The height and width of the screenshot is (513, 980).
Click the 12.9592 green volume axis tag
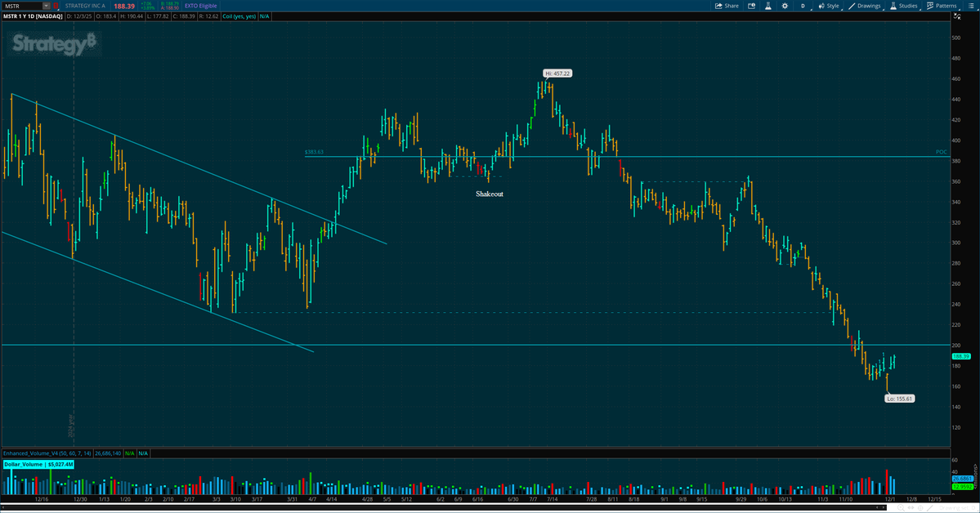coord(961,486)
